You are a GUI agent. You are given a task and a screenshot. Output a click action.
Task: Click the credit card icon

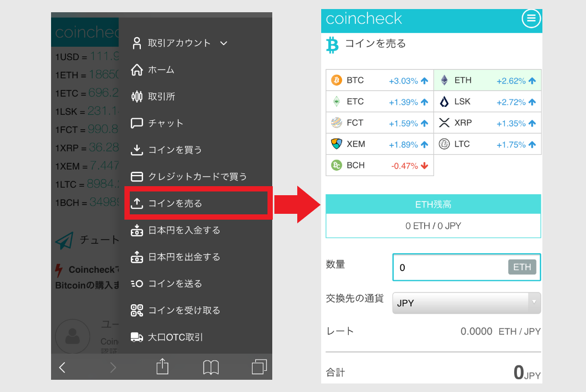coord(137,177)
